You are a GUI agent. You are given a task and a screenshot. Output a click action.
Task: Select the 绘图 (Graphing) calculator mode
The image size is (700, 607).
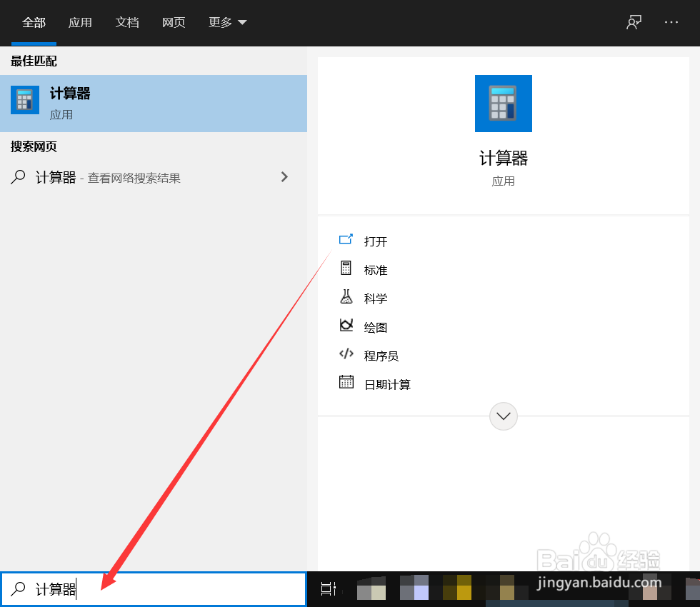[x=376, y=327]
